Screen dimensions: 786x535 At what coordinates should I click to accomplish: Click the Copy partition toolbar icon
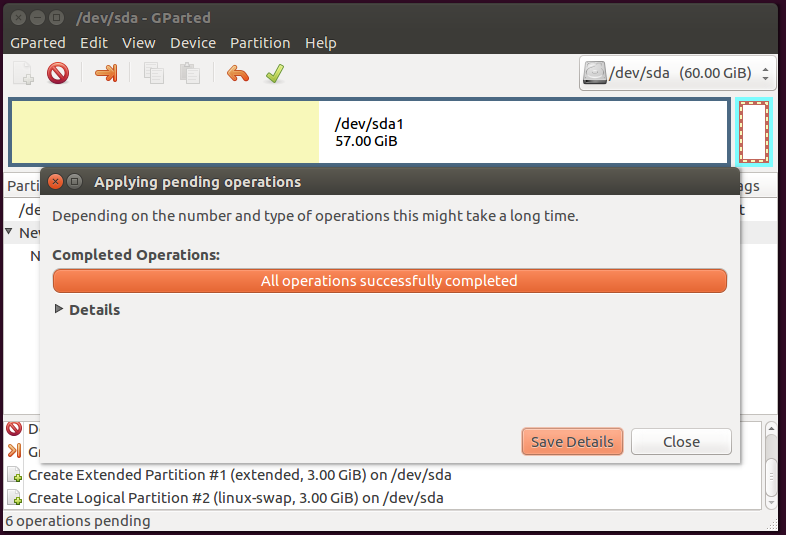(x=153, y=73)
